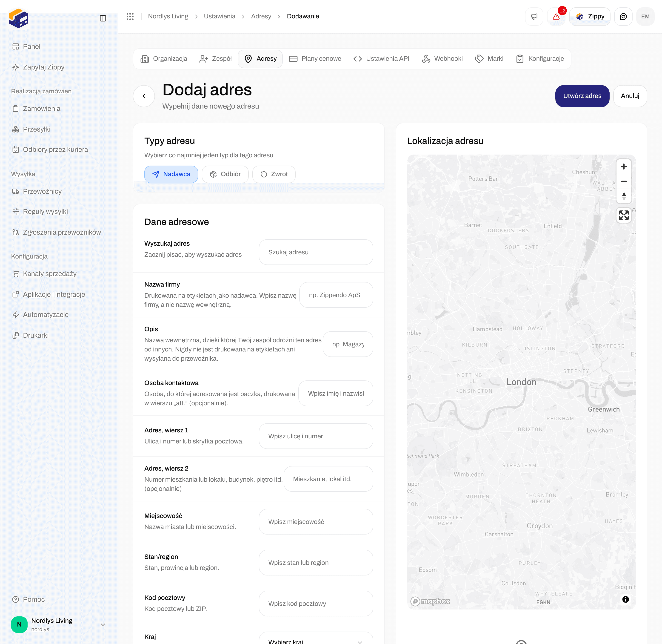Image resolution: width=662 pixels, height=644 pixels.
Task: Focus the Wpisz stan lub region field
Action: click(x=316, y=563)
